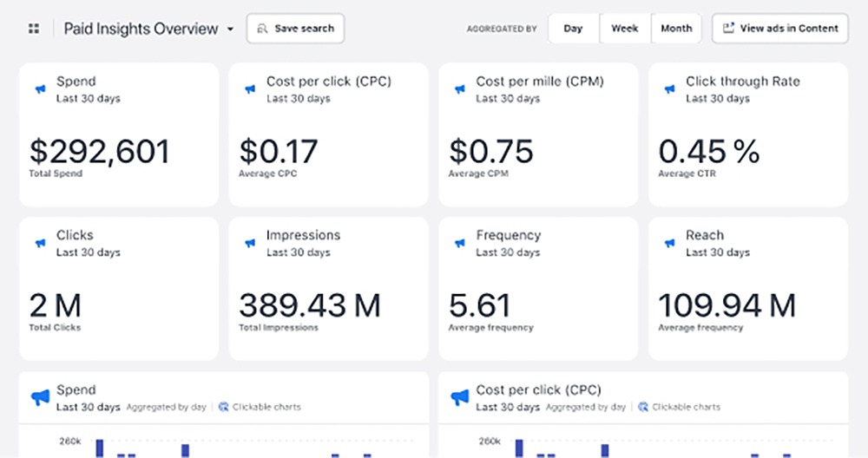
Task: Click the AGGREGATED BY label
Action: click(502, 29)
